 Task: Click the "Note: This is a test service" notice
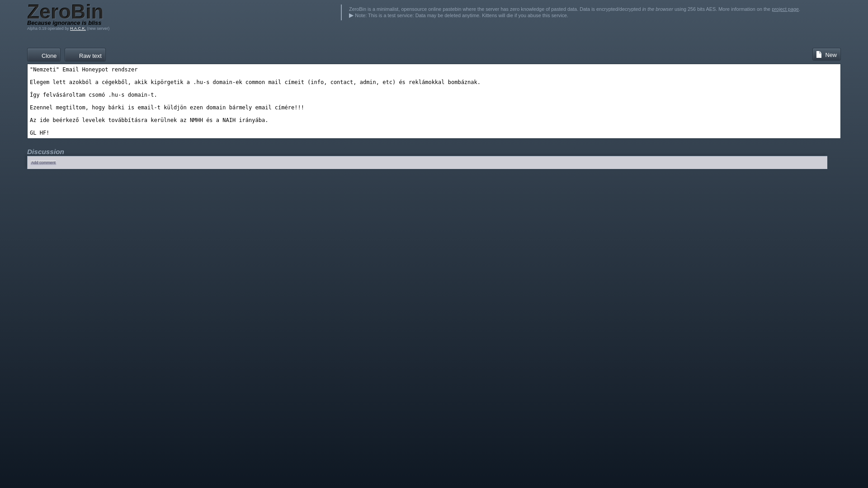tap(458, 15)
